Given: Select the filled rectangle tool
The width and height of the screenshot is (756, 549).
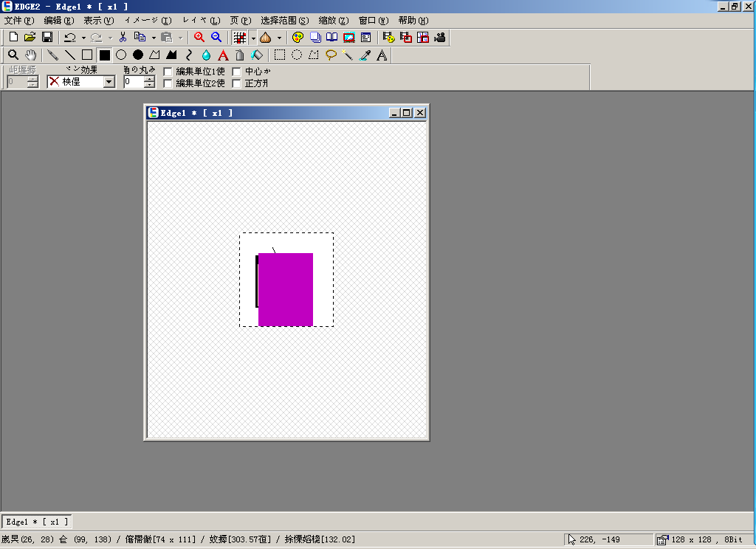Looking at the screenshot, I should [x=104, y=55].
